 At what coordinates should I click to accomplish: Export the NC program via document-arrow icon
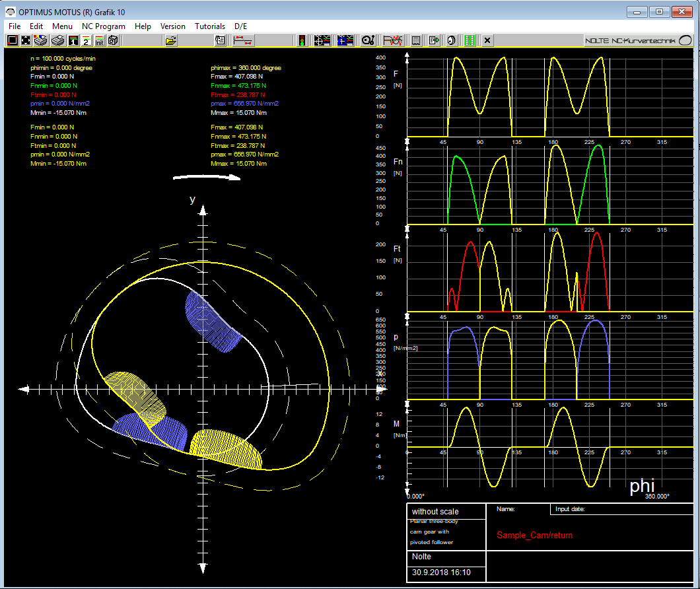pyautogui.click(x=433, y=40)
